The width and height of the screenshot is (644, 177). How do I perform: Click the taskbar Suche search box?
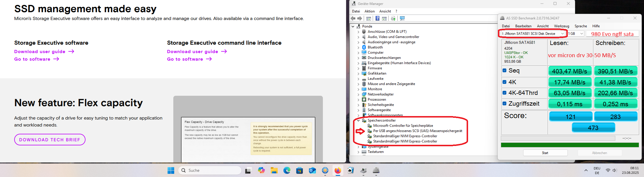tap(210, 170)
